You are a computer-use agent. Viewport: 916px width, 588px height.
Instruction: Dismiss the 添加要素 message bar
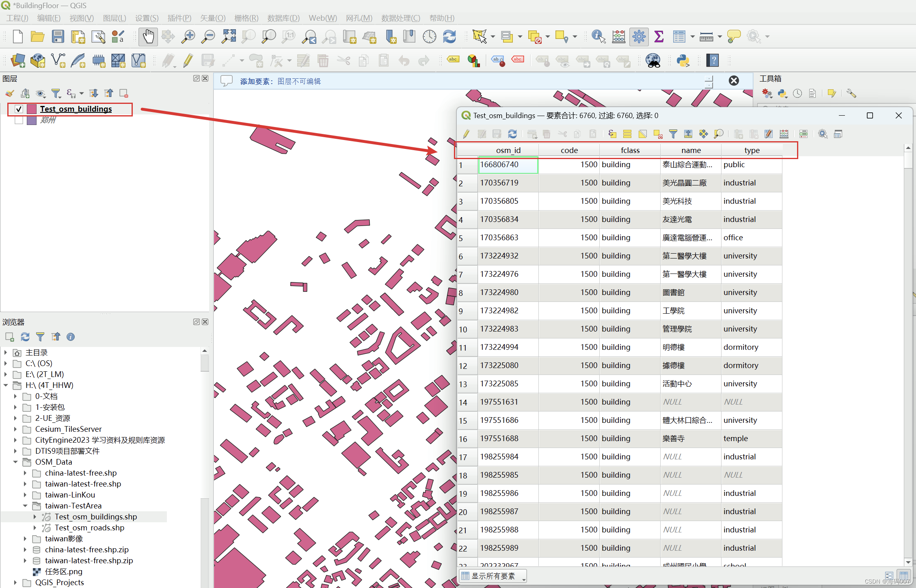point(734,81)
